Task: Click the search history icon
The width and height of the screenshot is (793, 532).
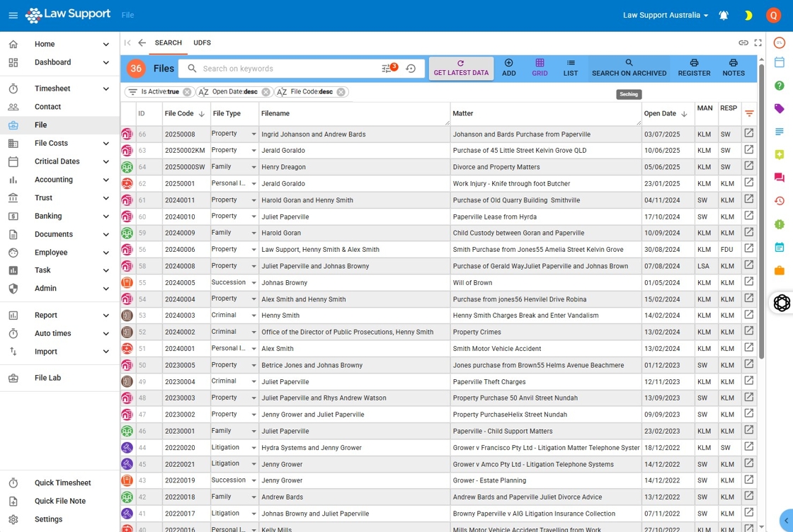Action: tap(411, 69)
